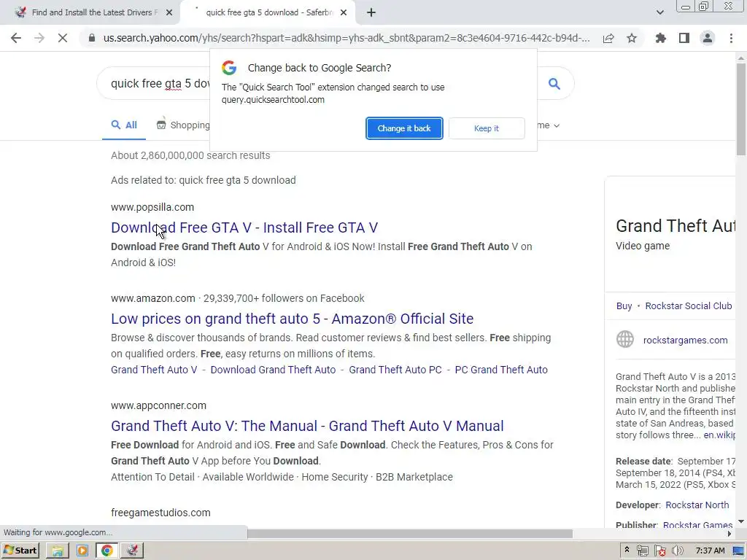This screenshot has height=560, width=747.
Task: Click Change it back button
Action: coord(404,128)
